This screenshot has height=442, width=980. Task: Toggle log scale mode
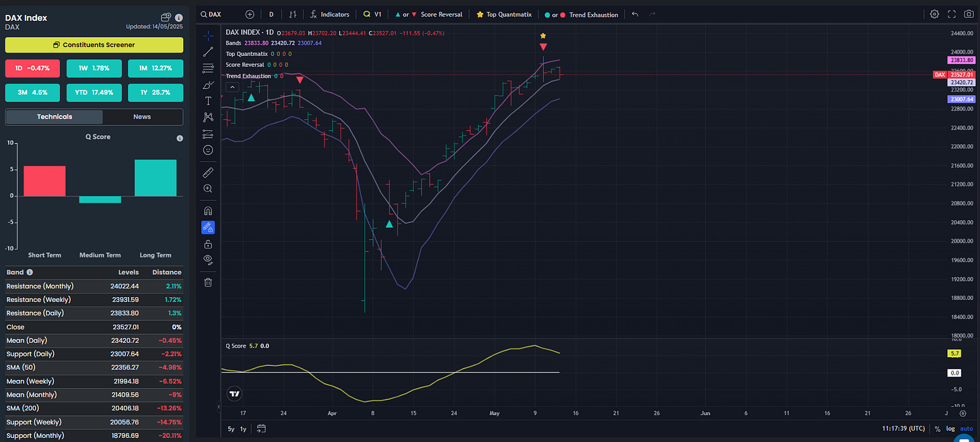pyautogui.click(x=950, y=429)
